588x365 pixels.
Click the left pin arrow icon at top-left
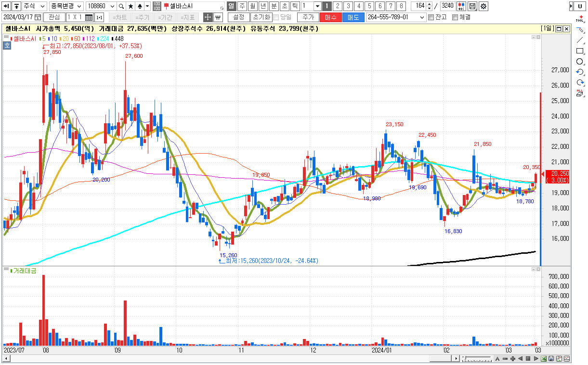[x=7, y=6]
